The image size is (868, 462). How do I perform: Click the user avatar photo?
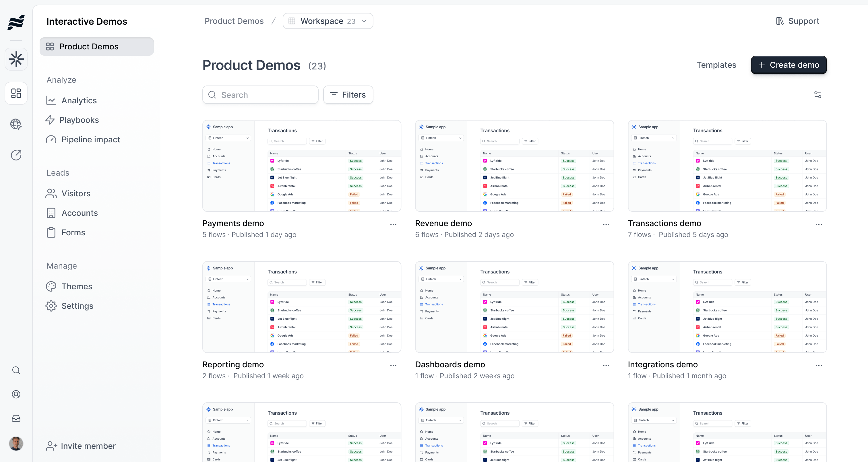click(x=16, y=443)
